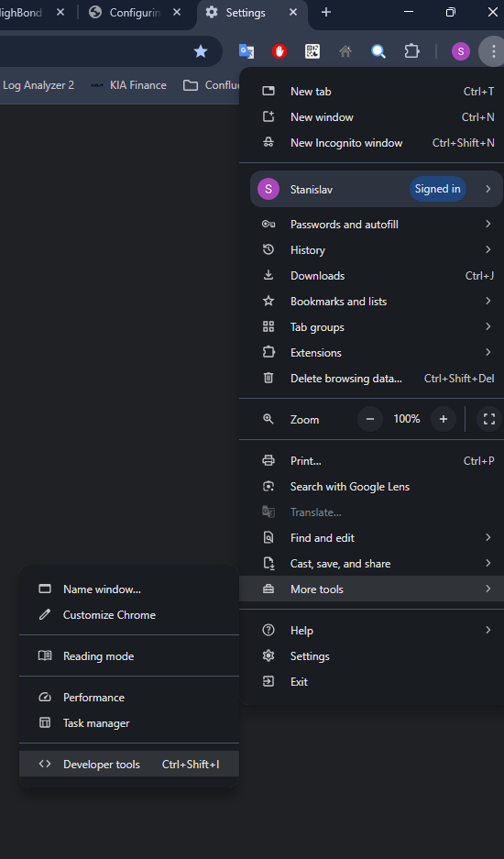Click the red hand ad blocker extension

tap(279, 51)
